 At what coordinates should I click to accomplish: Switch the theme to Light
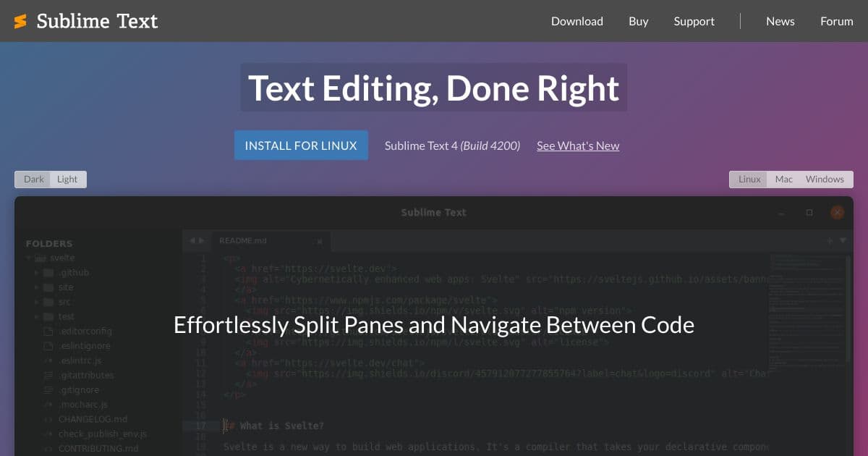[x=67, y=179]
